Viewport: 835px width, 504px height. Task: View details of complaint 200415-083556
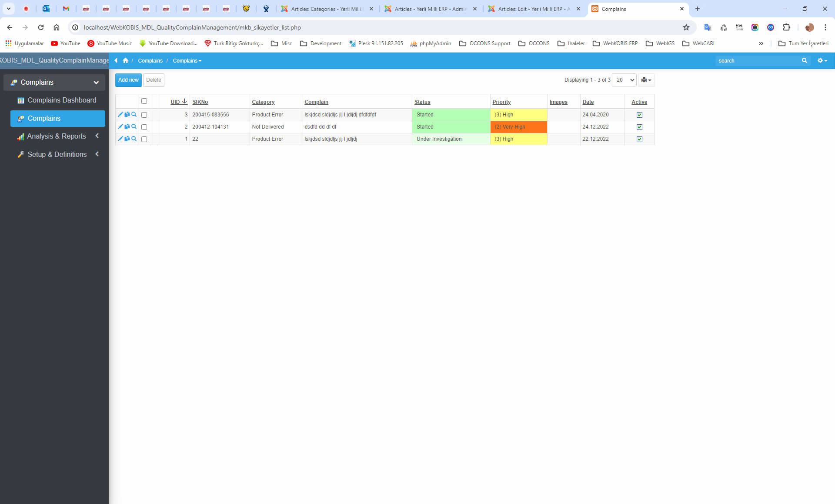click(134, 115)
